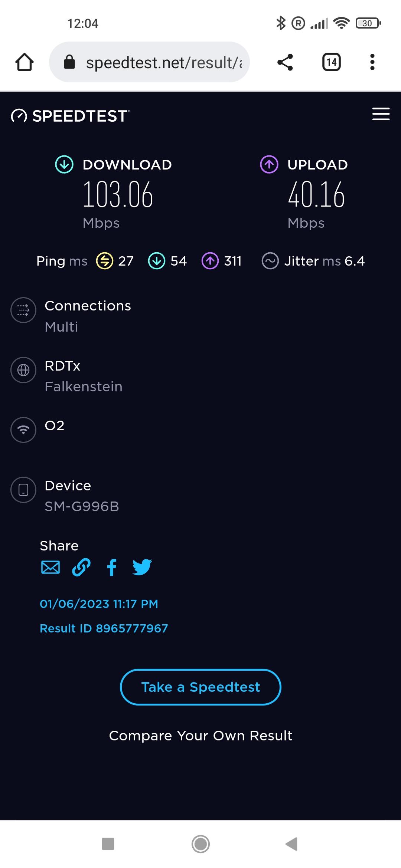The height and width of the screenshot is (868, 401).
Task: Open browser three-dot overflow menu
Action: (x=372, y=62)
